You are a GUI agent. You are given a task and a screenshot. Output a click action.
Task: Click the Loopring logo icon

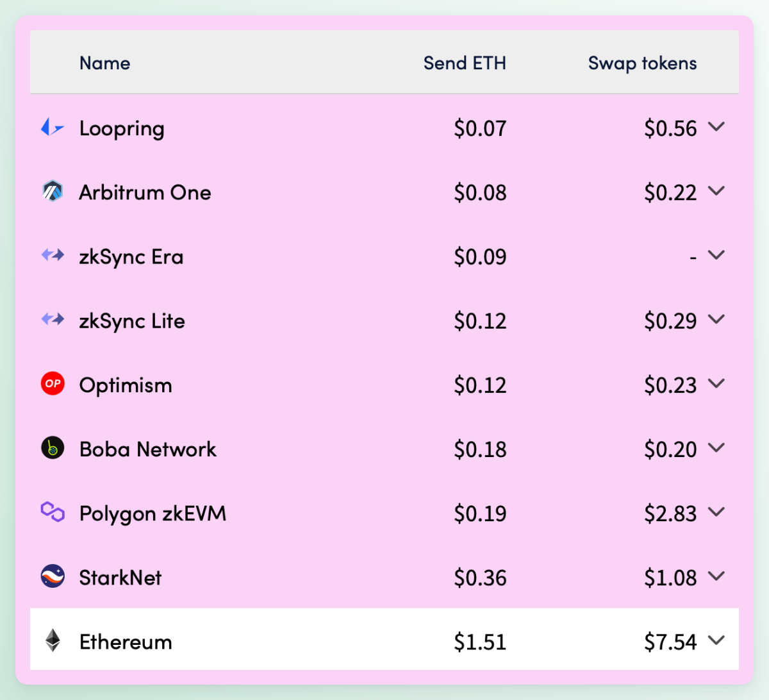coord(53,128)
